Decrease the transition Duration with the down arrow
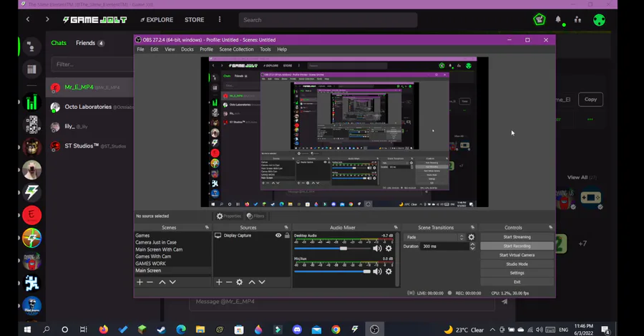Image resolution: width=644 pixels, height=336 pixels. click(472, 249)
